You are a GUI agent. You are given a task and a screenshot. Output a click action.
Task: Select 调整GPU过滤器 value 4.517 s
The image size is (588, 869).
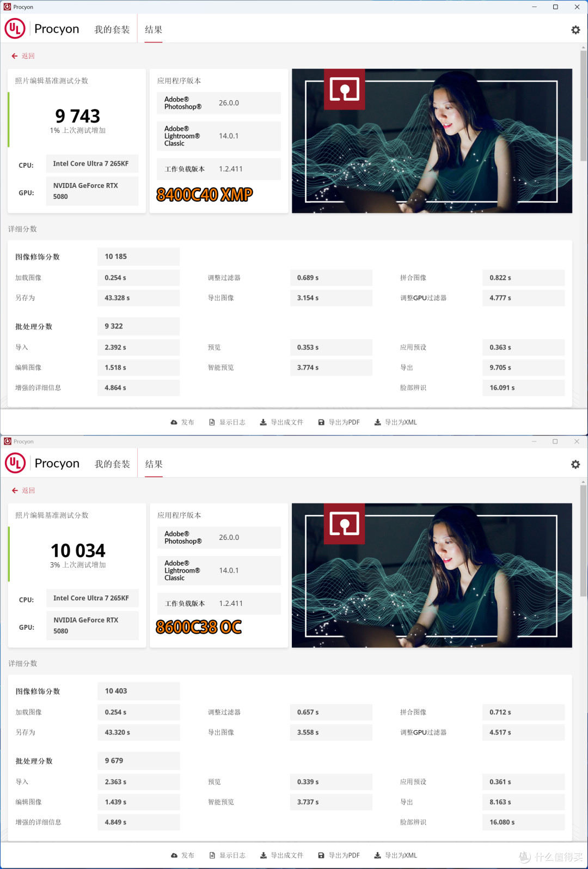pyautogui.click(x=523, y=732)
